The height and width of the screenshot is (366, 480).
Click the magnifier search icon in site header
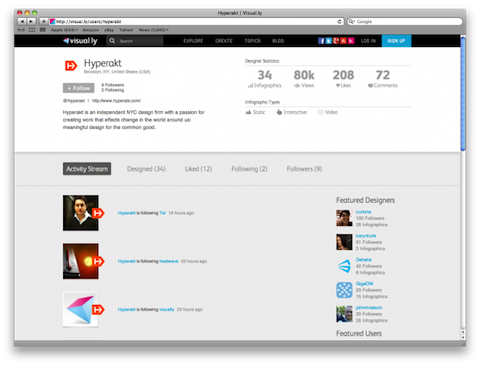tap(112, 41)
